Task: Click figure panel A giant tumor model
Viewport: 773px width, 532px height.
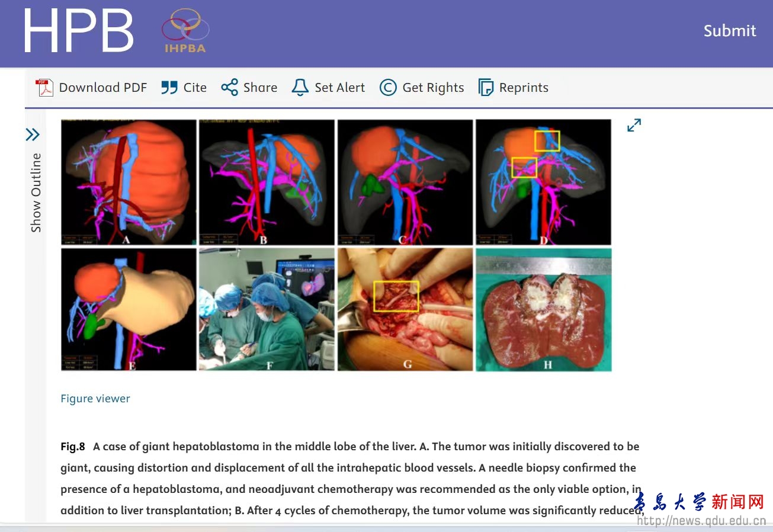Action: pyautogui.click(x=129, y=182)
